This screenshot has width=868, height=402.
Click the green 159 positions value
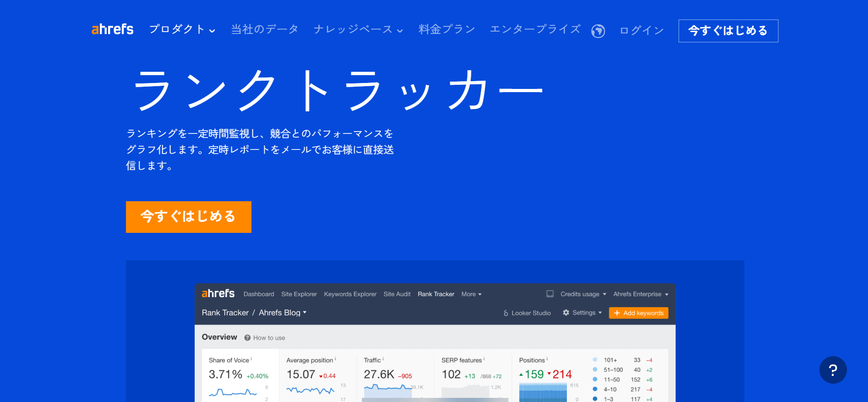point(534,374)
